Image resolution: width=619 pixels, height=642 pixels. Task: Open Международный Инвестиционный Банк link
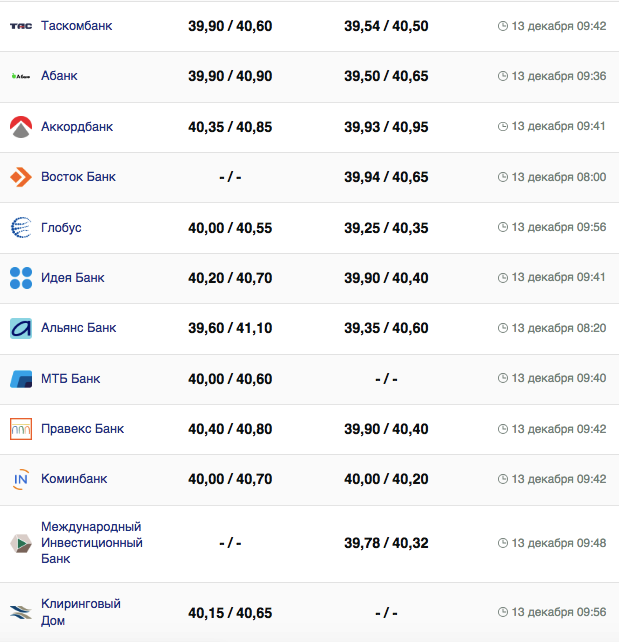pos(91,542)
